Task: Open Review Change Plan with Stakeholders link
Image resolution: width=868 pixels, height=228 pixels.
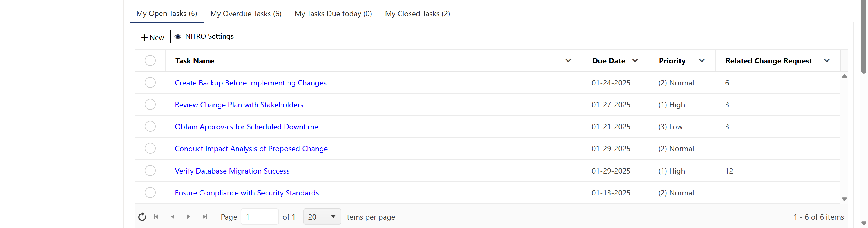Action: click(239, 105)
